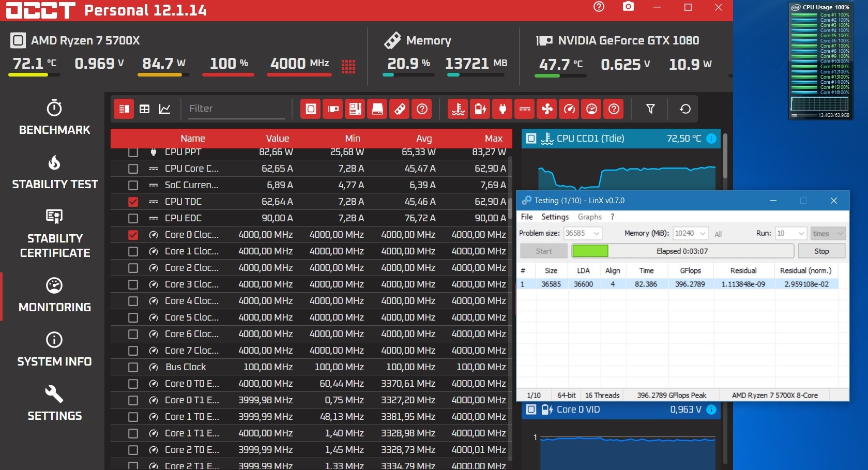This screenshot has height=470, width=868.
Task: Click the All memory link in LinX
Action: (718, 234)
